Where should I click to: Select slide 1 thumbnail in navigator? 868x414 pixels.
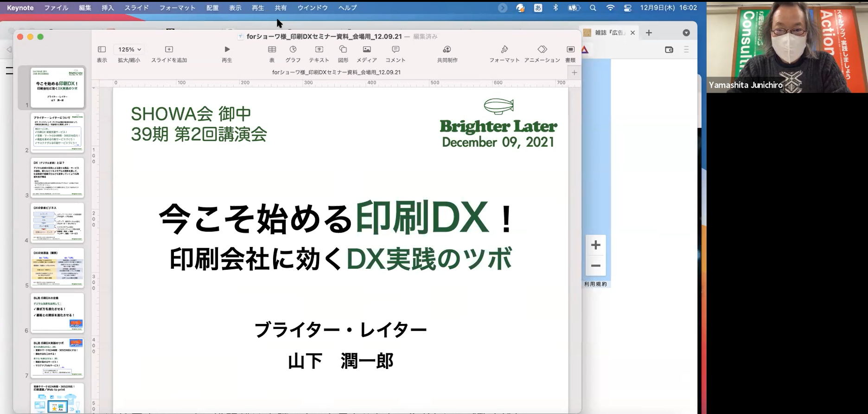coord(57,88)
